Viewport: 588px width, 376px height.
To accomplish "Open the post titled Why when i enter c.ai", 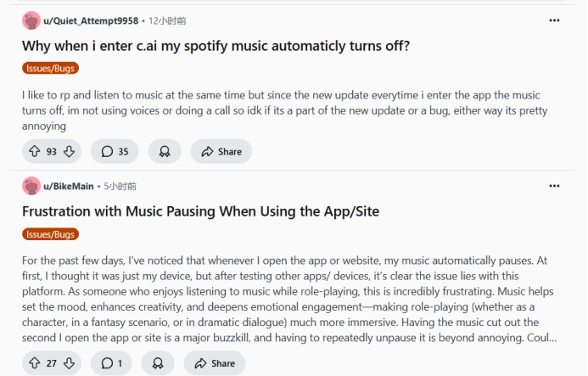I will 216,46.
